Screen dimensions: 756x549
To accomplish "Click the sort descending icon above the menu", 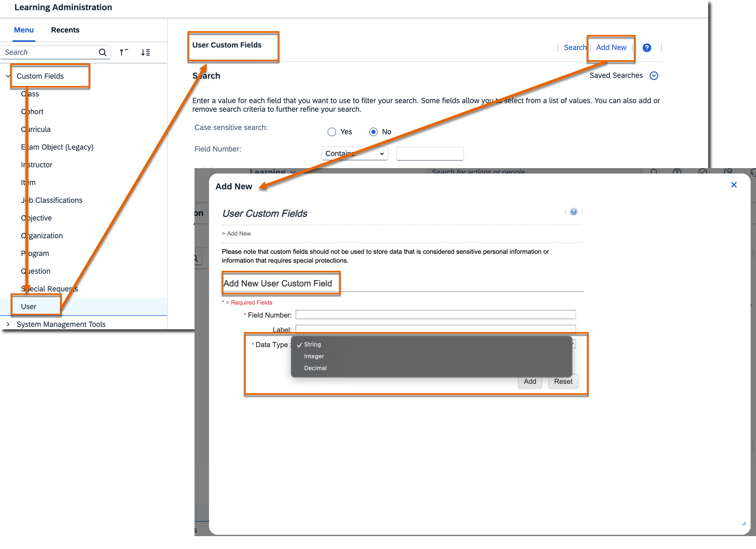I will tap(146, 52).
